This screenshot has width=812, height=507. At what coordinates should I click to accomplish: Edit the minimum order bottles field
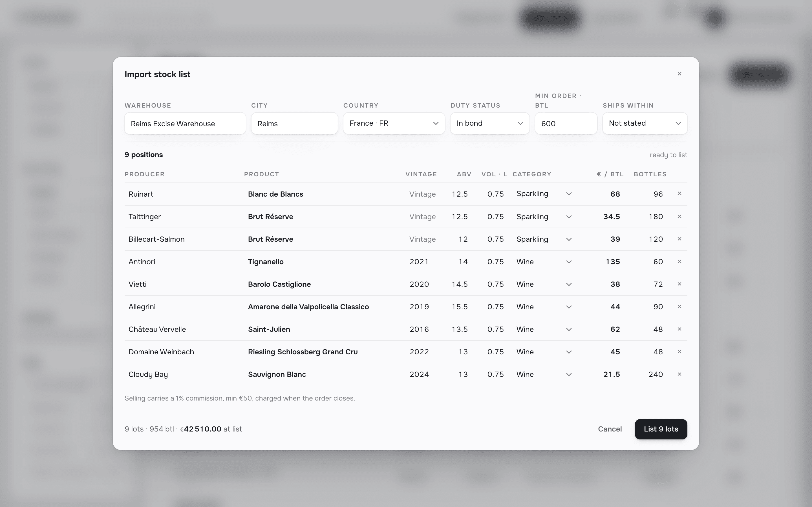pos(566,123)
